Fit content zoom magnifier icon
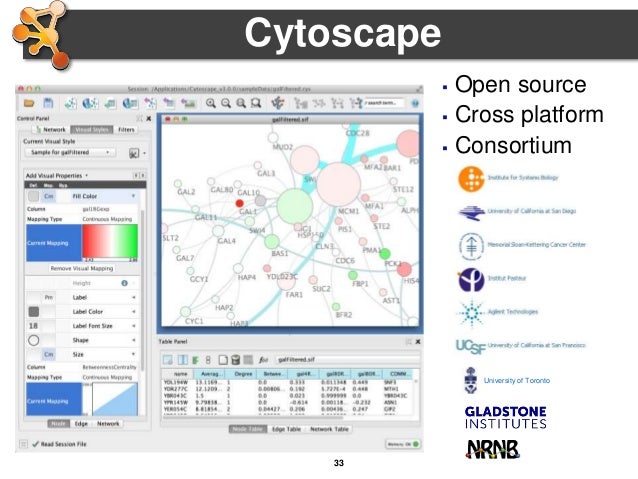638x479 pixels. 241,103
